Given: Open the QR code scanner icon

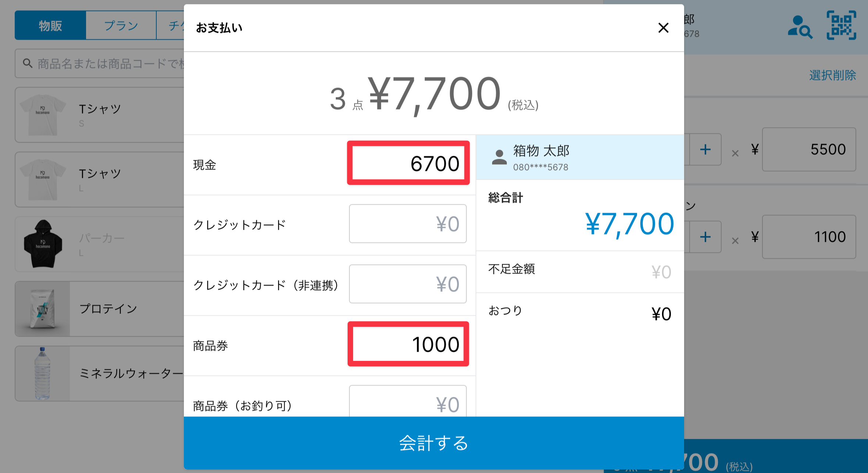Looking at the screenshot, I should pos(842,25).
